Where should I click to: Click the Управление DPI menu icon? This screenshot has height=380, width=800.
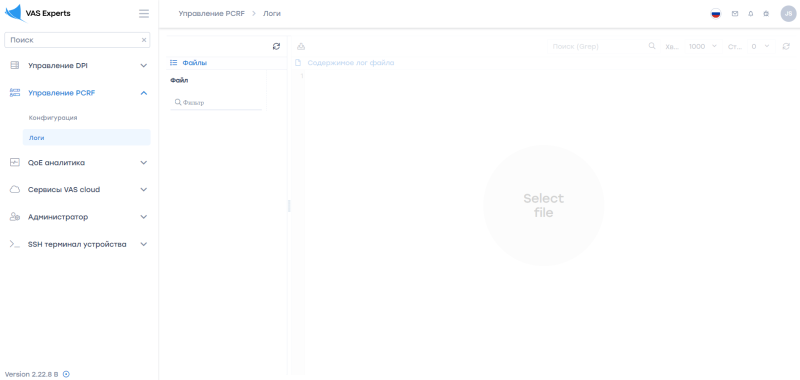[15, 65]
